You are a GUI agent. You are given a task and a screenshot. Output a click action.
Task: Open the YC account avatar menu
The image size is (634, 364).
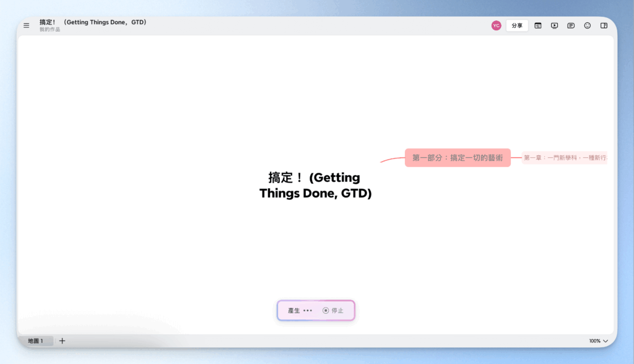pos(496,25)
